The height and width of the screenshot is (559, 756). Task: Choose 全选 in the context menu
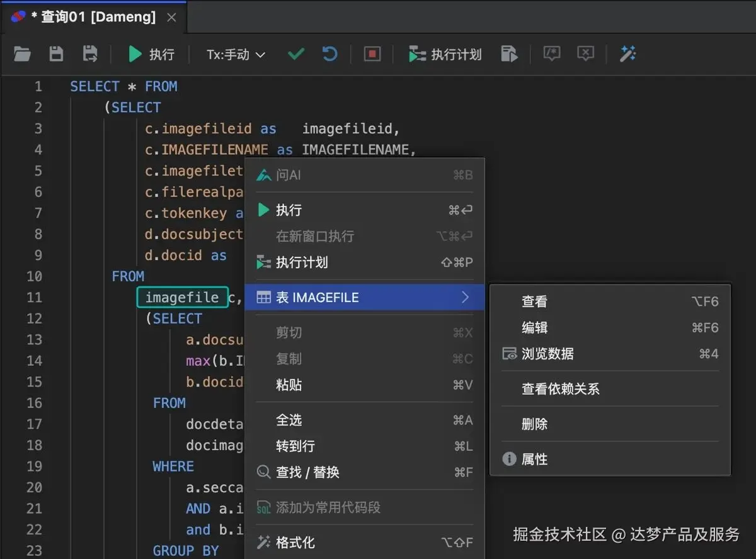[x=364, y=420]
